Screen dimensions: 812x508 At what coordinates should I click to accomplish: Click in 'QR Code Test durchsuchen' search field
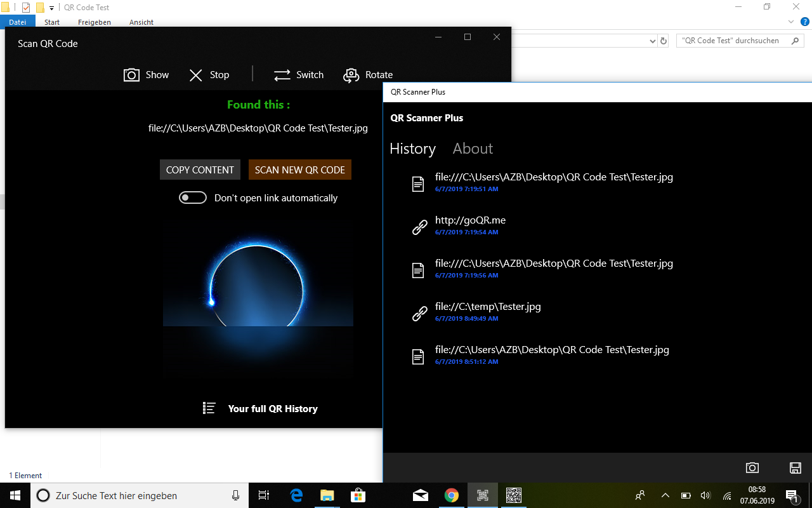731,41
